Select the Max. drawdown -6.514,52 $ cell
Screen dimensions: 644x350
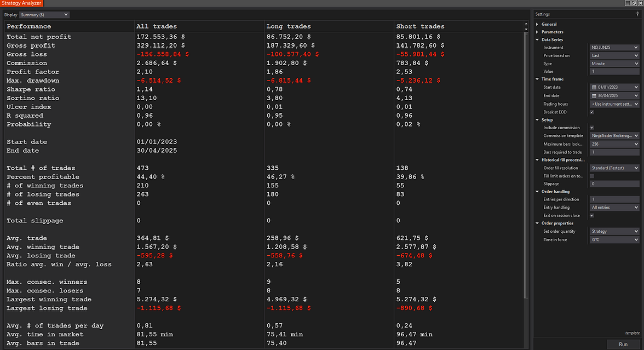[x=159, y=81]
